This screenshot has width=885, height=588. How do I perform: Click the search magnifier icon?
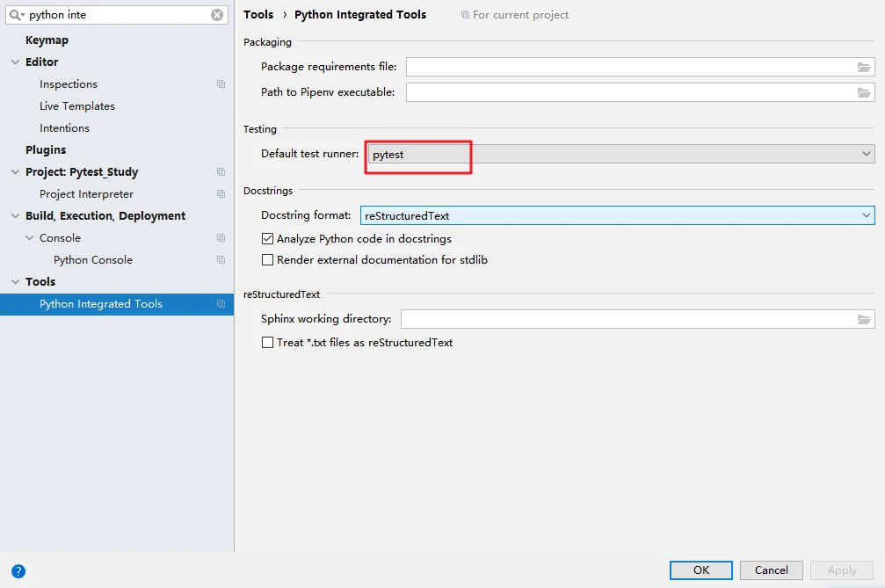pos(16,15)
